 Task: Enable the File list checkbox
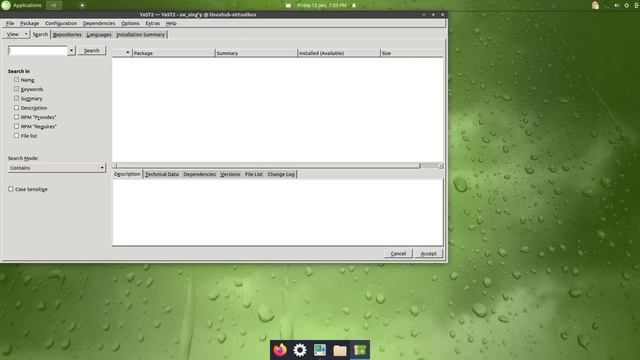pyautogui.click(x=16, y=136)
